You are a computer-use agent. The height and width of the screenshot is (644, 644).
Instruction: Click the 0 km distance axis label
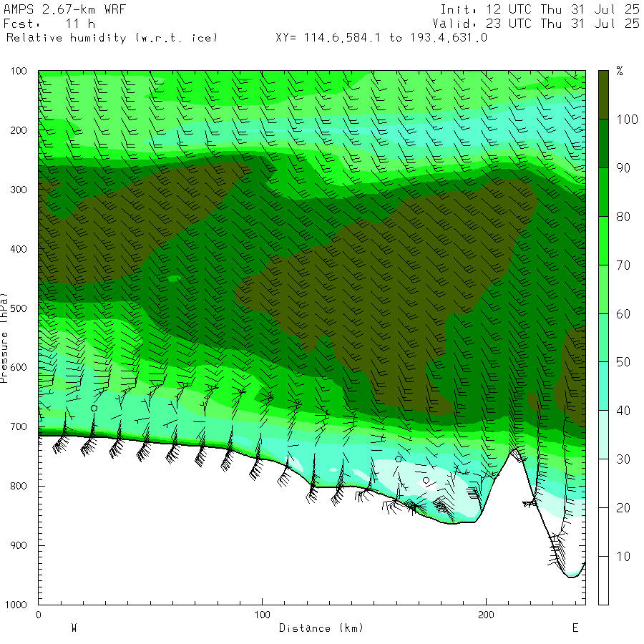pos(39,615)
